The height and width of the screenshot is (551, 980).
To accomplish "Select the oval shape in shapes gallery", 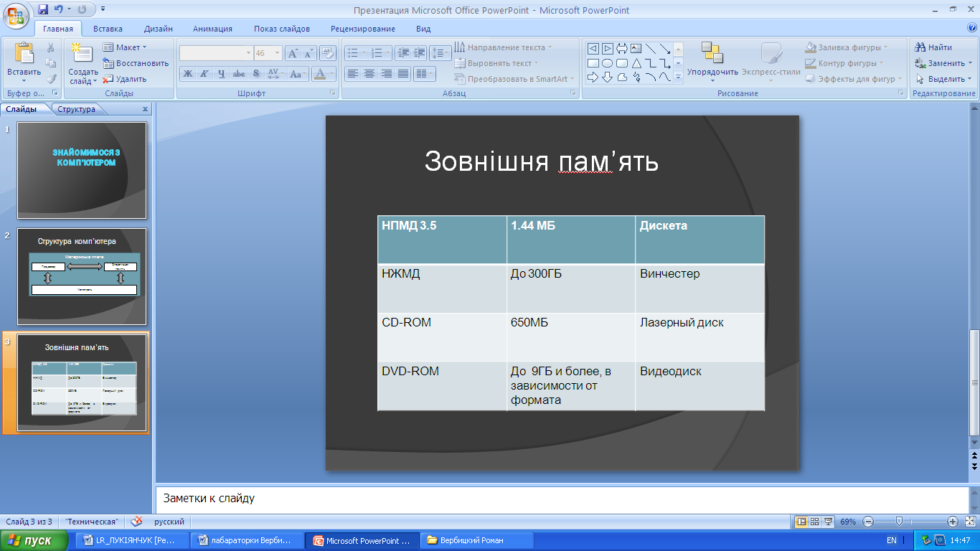I will point(608,63).
